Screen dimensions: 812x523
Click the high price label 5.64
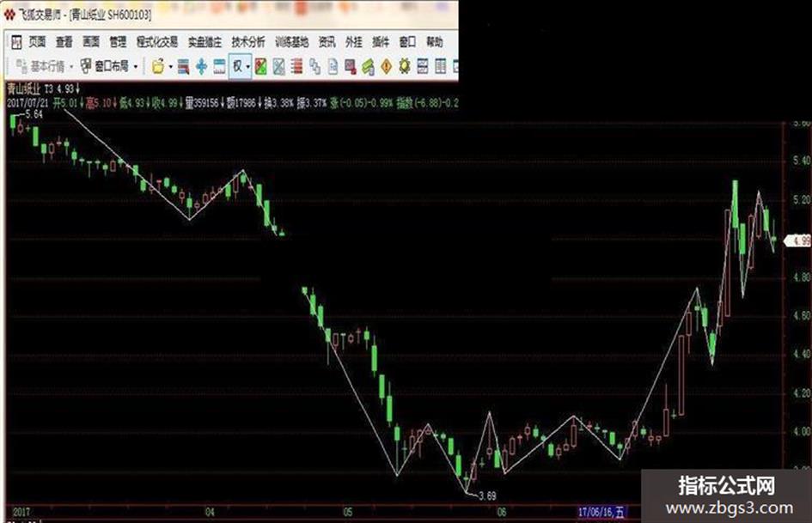34,114
